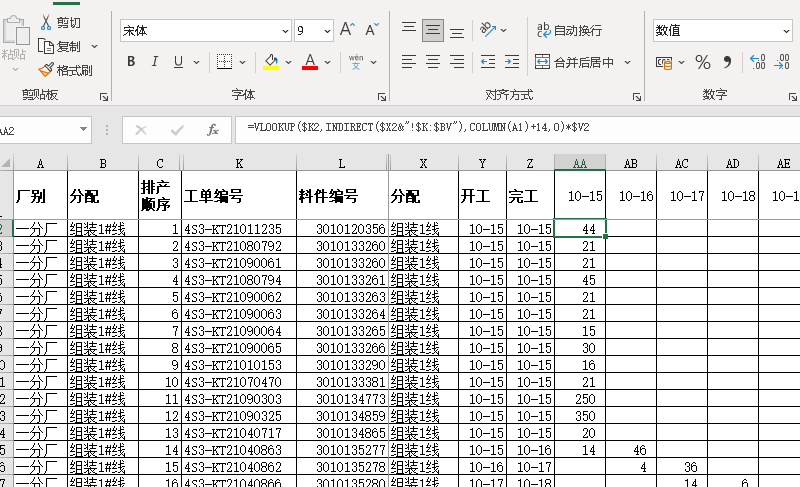Screen dimensions: 800x487
Task: Align text right
Action: click(457, 62)
